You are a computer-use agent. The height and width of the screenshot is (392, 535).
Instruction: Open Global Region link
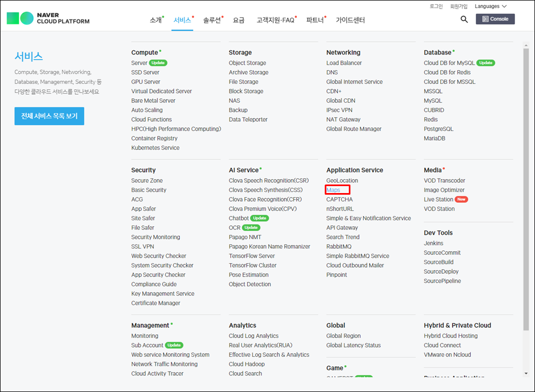[x=343, y=336]
